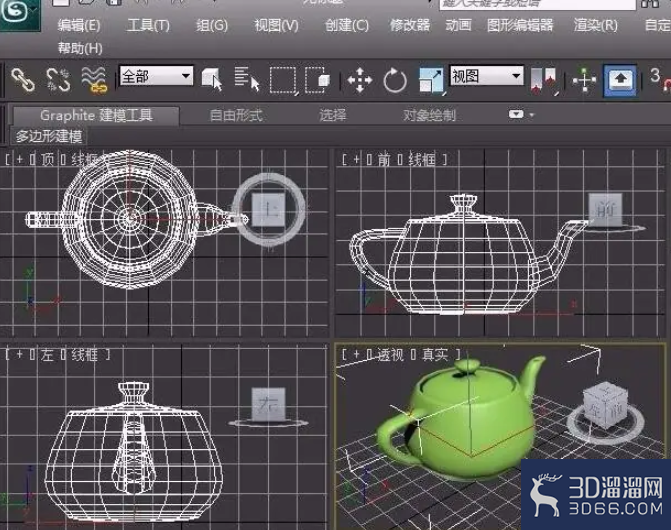Open the Select by Name list icon
This screenshot has width=671, height=530.
pyautogui.click(x=247, y=80)
